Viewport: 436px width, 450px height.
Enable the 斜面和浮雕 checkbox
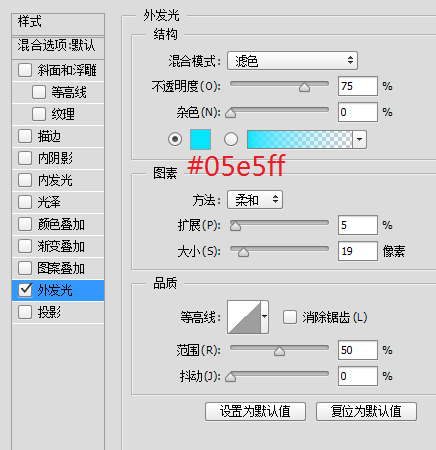click(x=25, y=70)
